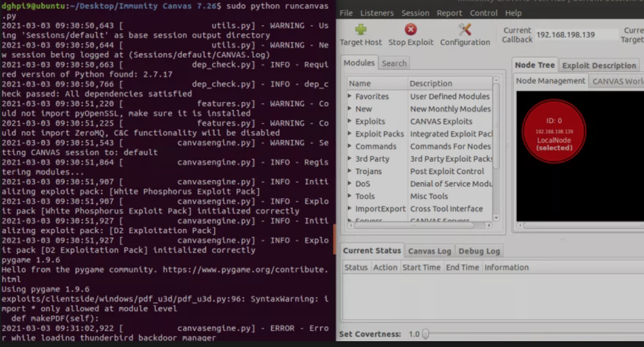This screenshot has width=644, height=347.
Task: Switch to the Modules tab
Action: 359,63
